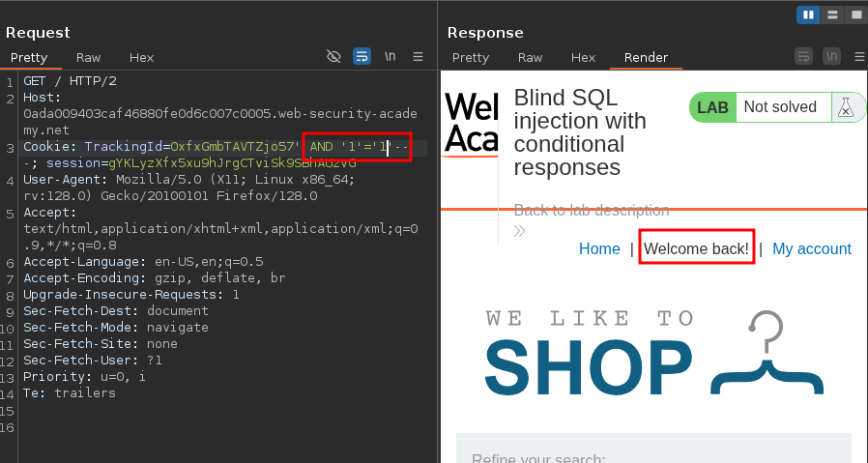Screen dimensions: 868x463
Task: Click the Home link in rendered page
Action: point(599,249)
